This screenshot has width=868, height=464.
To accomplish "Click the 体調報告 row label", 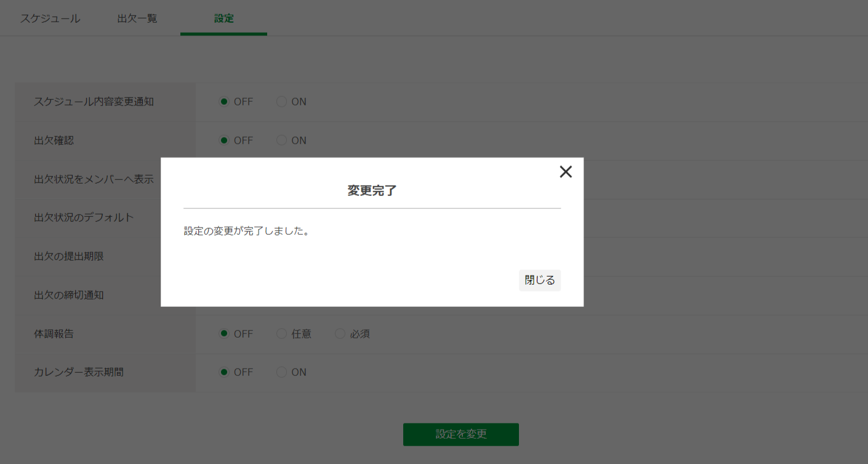I will 54,333.
